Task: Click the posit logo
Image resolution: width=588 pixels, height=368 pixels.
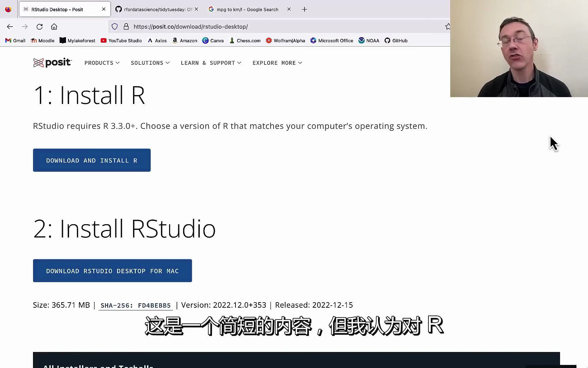Action: 52,63
